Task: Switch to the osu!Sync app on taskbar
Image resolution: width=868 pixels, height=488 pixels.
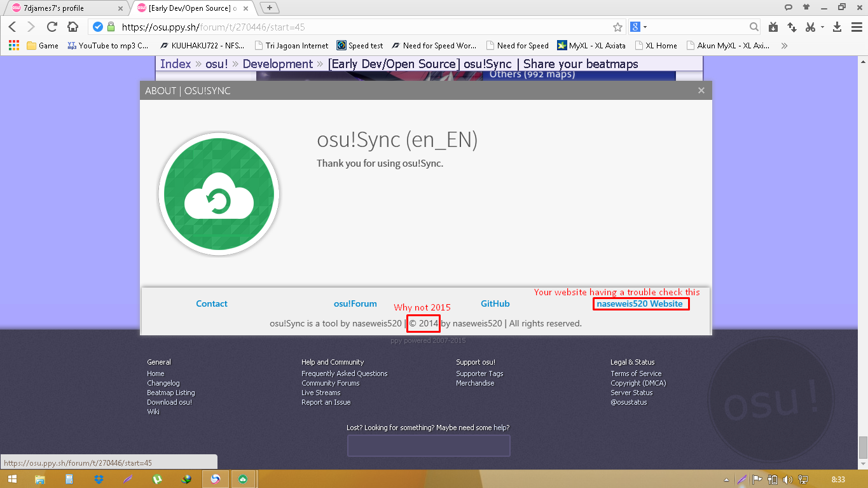Action: 243,479
